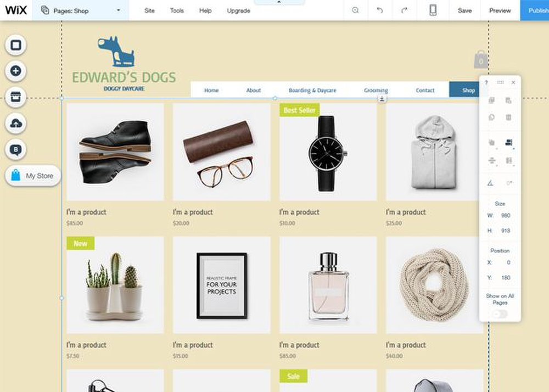Collapse the top bar using the arrow handle

[279, 2]
